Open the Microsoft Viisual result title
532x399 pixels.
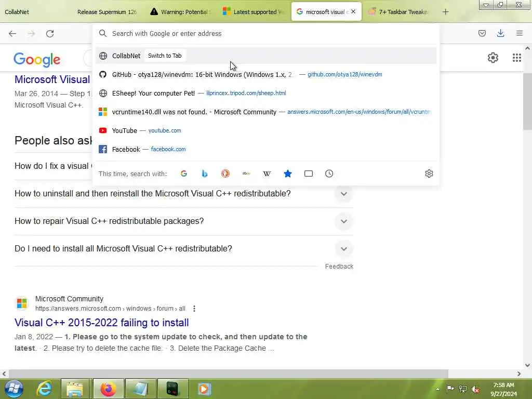[52, 79]
